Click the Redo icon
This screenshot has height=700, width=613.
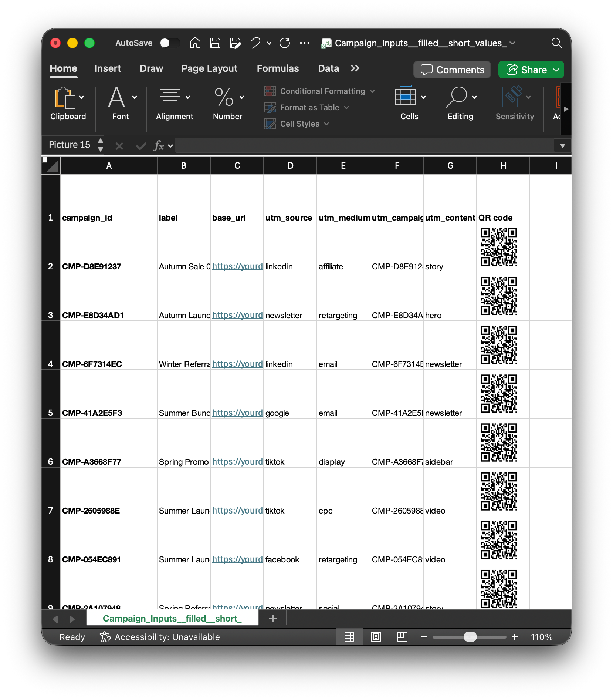[x=285, y=43]
